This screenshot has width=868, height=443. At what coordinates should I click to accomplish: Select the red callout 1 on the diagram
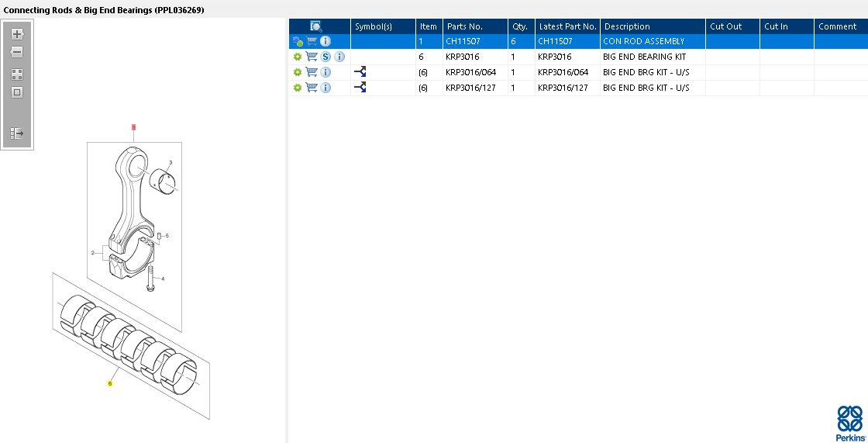click(x=133, y=126)
